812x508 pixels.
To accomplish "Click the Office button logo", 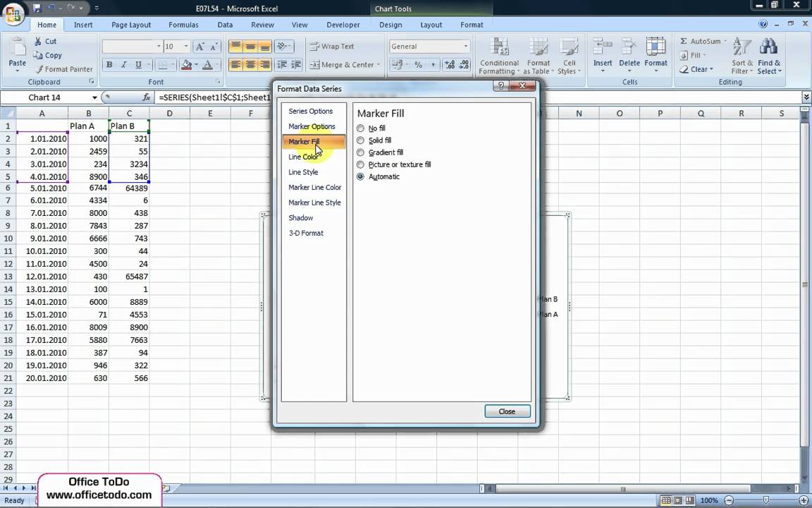I will pyautogui.click(x=13, y=13).
